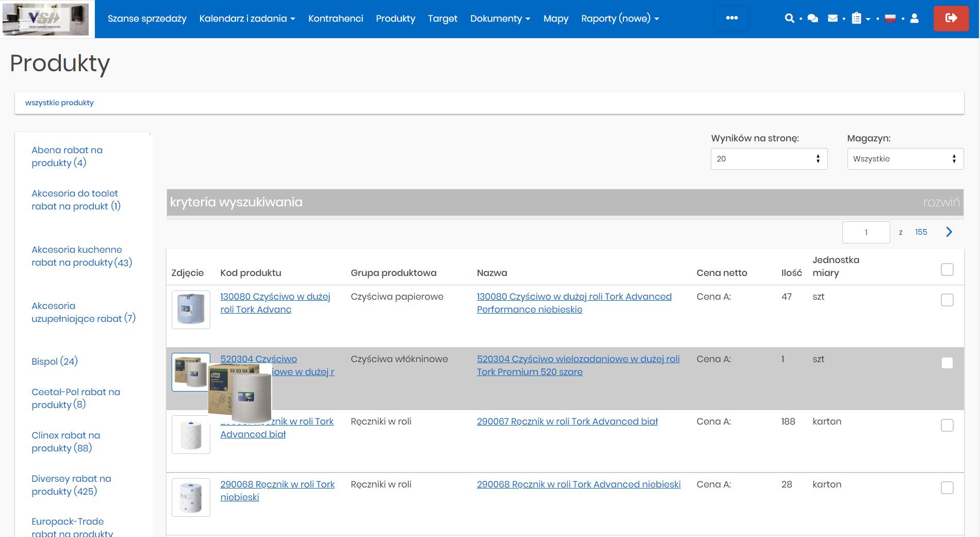Open the user profile icon
Viewport: 980px width, 537px height.
(x=914, y=19)
